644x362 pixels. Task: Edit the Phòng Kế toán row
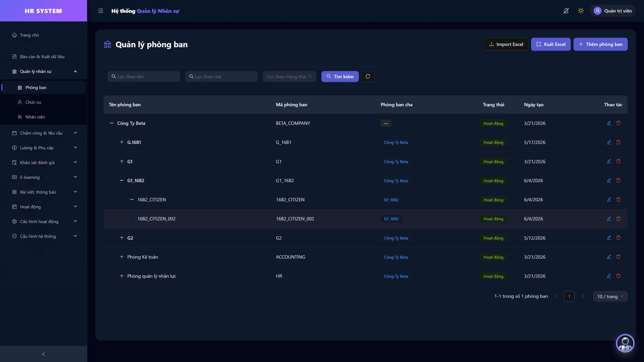609,257
